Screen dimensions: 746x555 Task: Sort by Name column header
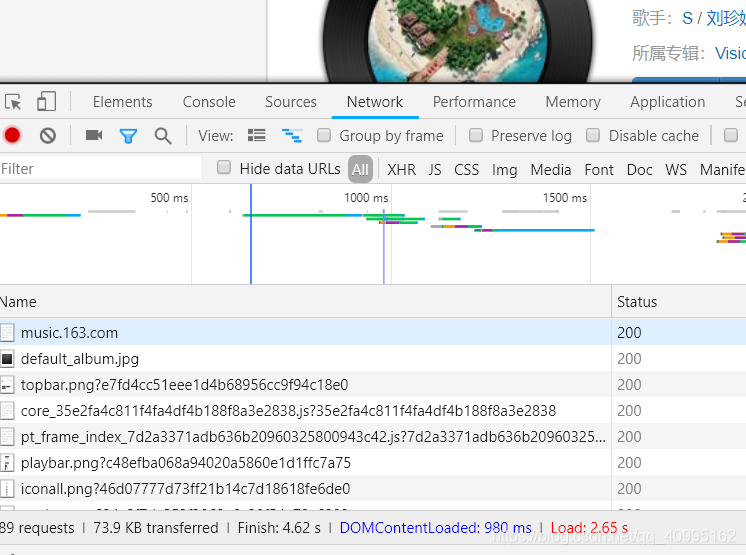click(x=305, y=302)
